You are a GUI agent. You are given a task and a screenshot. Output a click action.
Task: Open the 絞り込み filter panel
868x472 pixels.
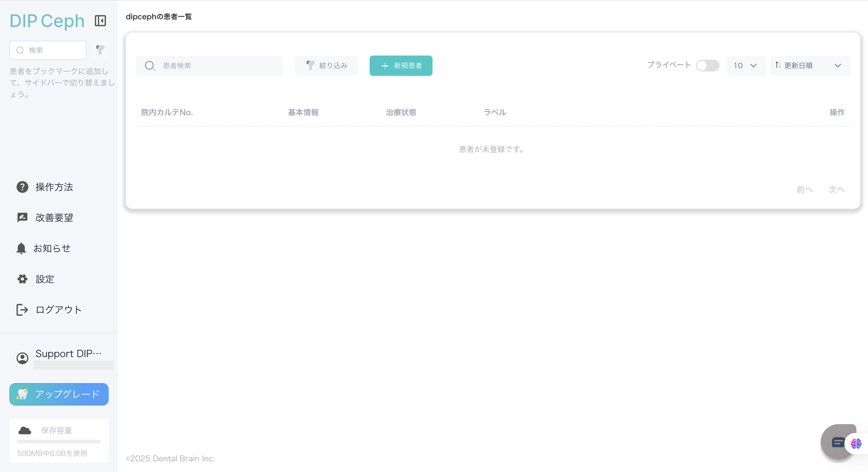click(326, 65)
